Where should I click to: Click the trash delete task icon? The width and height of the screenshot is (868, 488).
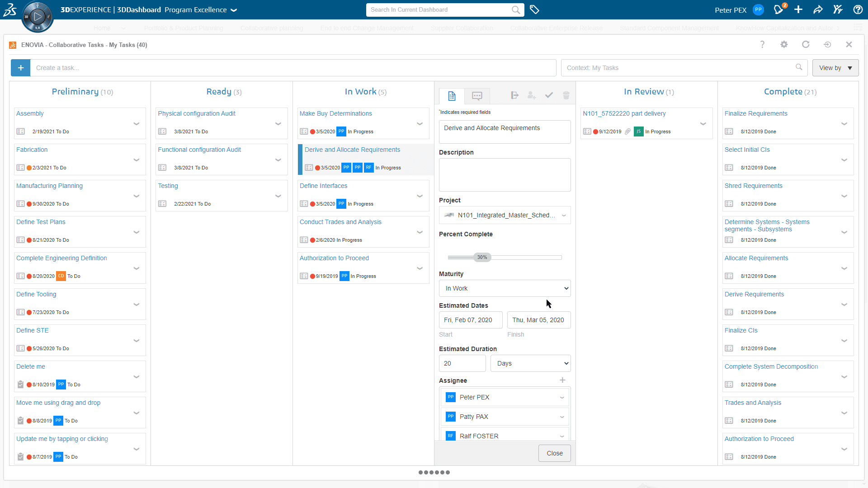point(566,95)
